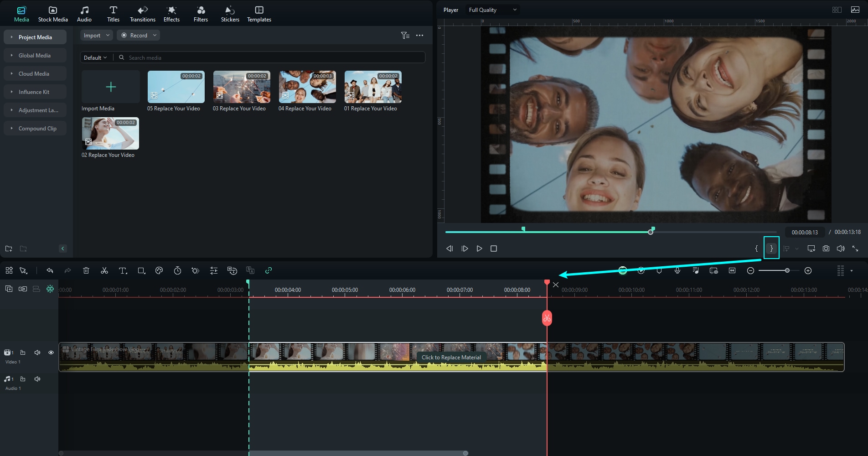Click the timeline layout grid icon
The width and height of the screenshot is (868, 456).
click(9, 270)
